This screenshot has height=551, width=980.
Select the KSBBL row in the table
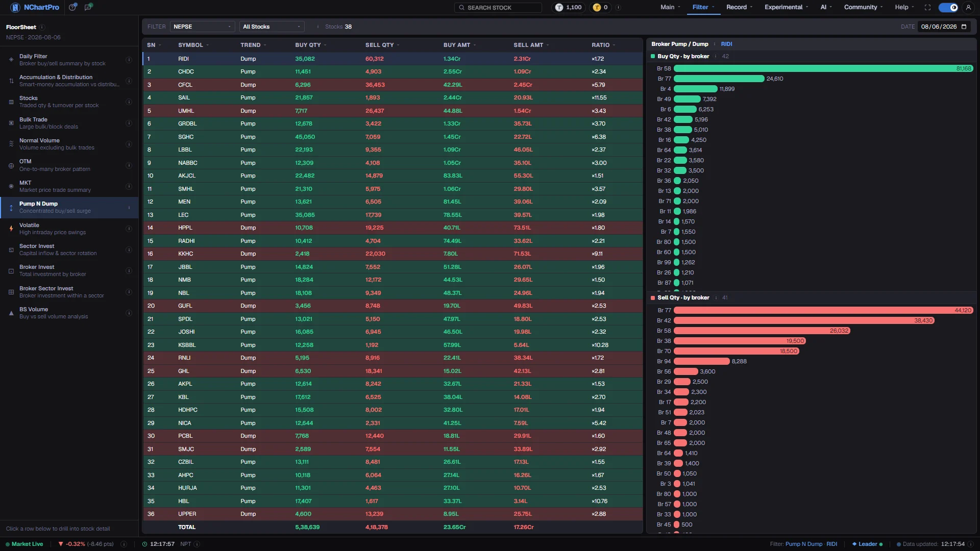coord(393,345)
